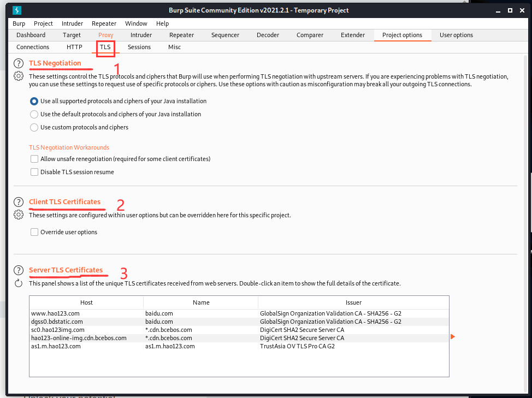Switch to the Sequencer tab
Image resolution: width=532 pixels, height=398 pixels.
point(225,35)
